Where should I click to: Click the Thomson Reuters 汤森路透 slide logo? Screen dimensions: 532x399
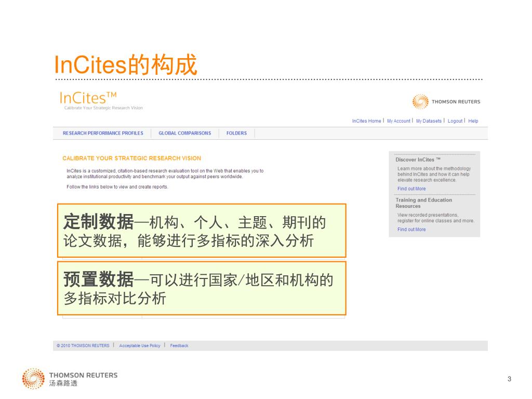(70, 379)
